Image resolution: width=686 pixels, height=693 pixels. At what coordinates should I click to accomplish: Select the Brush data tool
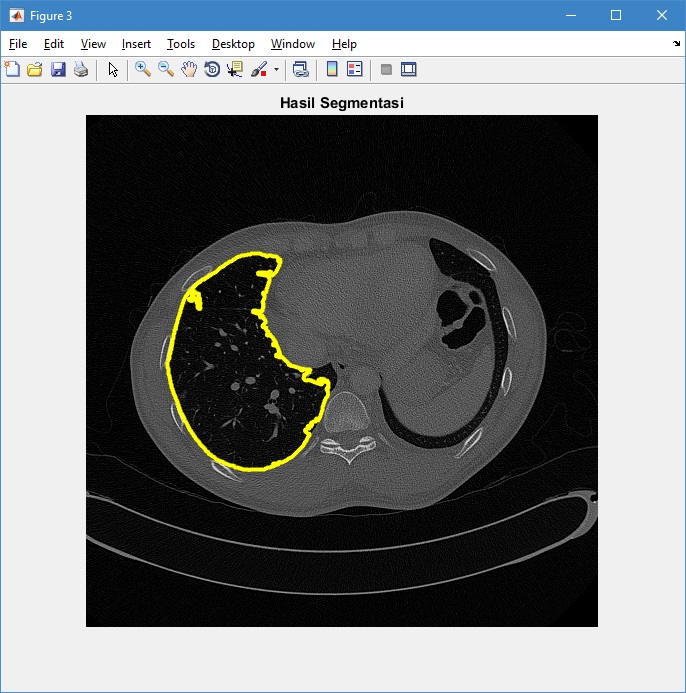pos(258,69)
